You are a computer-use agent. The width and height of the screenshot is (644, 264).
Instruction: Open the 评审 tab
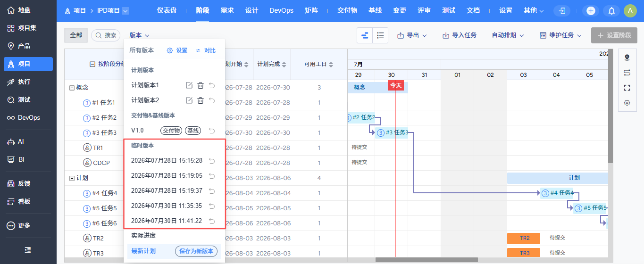tap(424, 10)
